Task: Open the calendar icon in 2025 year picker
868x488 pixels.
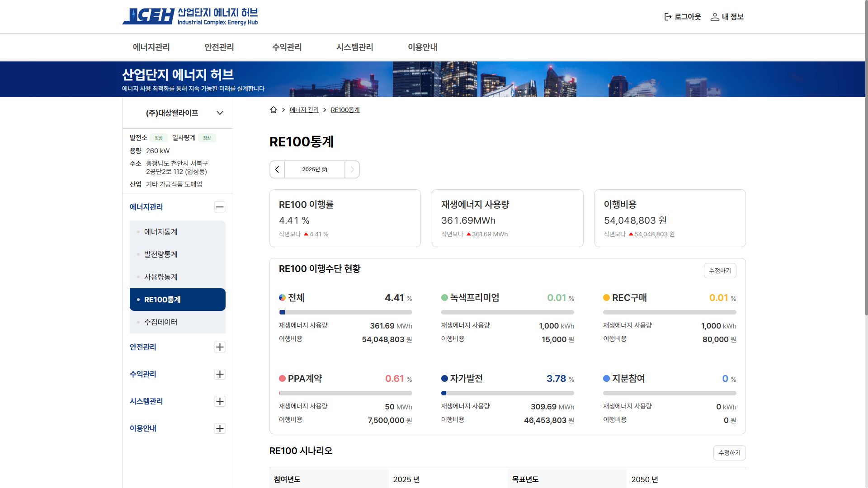Action: pyautogui.click(x=325, y=169)
